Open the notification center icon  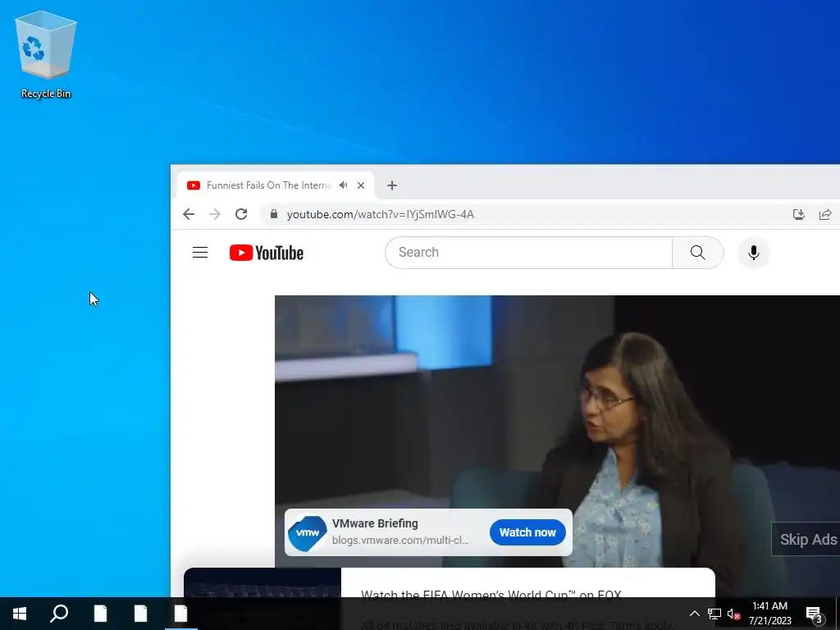(x=814, y=614)
